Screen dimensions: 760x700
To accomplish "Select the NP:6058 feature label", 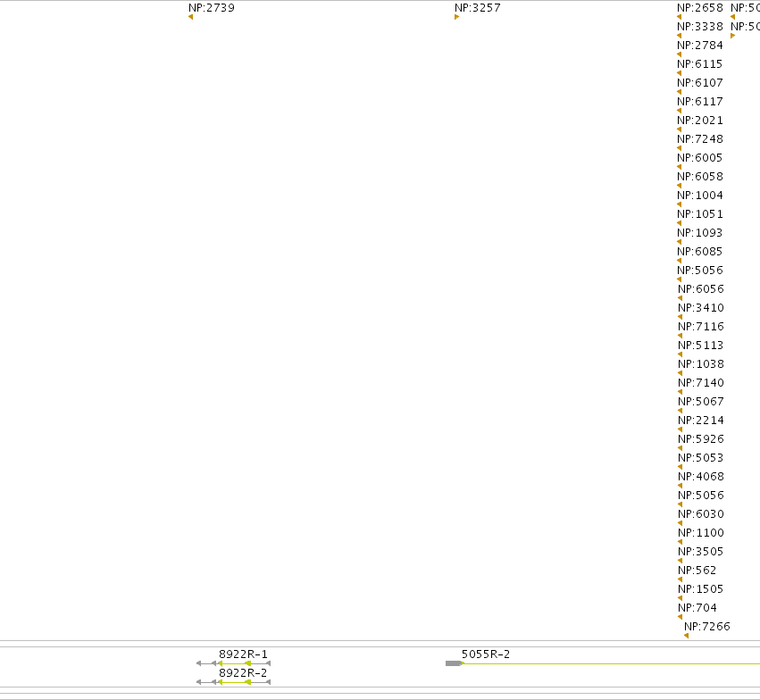I will [x=700, y=176].
